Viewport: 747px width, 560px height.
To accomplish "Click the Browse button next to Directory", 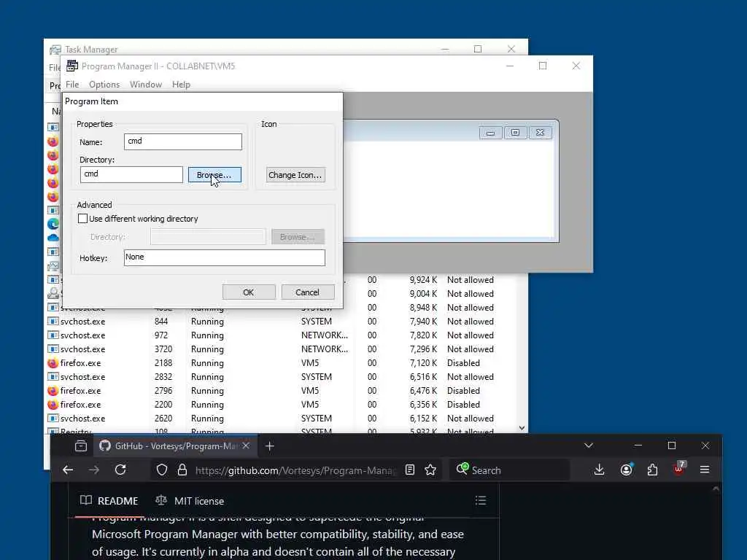I will tap(214, 175).
